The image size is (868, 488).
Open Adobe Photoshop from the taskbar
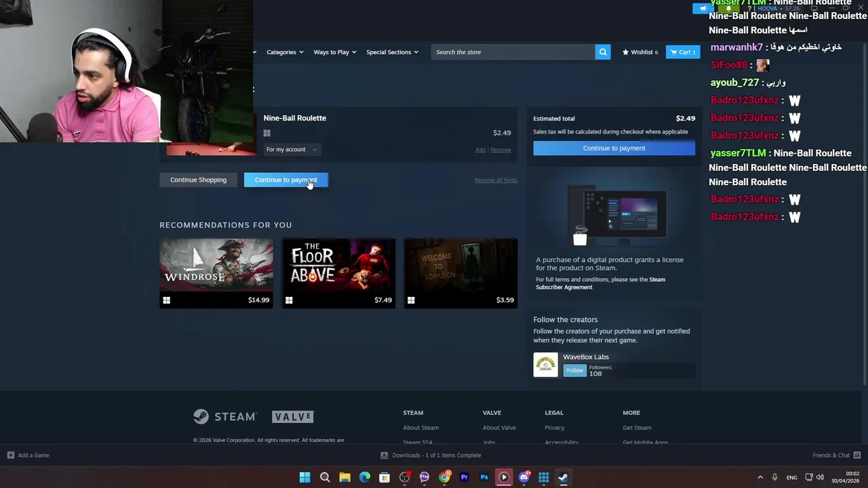484,477
